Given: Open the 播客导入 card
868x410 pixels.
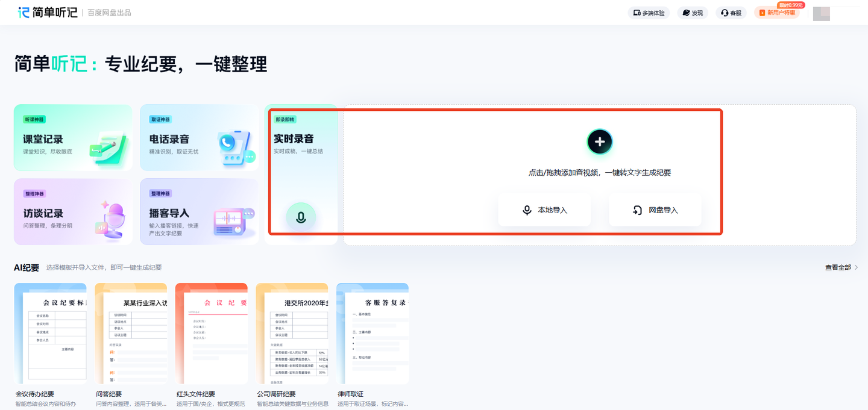Looking at the screenshot, I should point(199,211).
